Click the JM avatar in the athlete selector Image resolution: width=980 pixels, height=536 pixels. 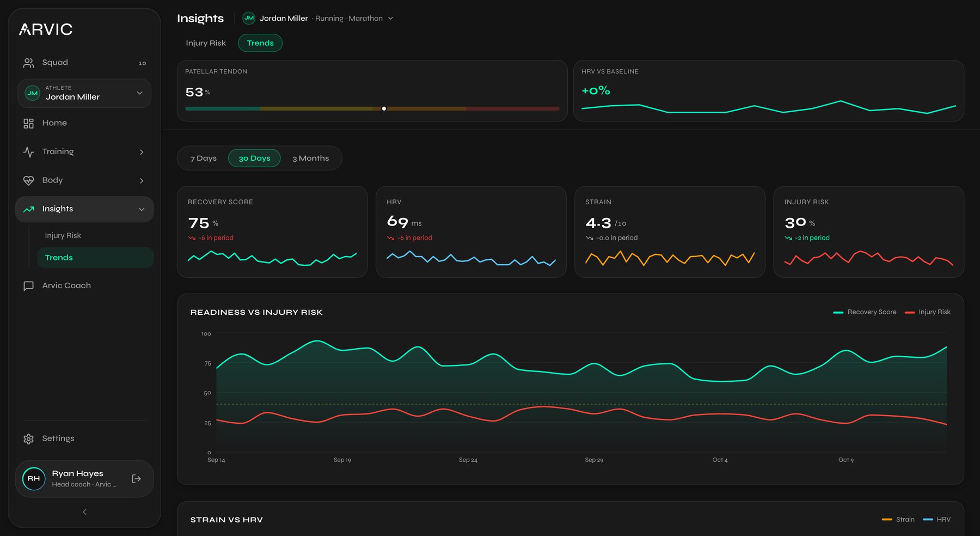click(x=33, y=93)
